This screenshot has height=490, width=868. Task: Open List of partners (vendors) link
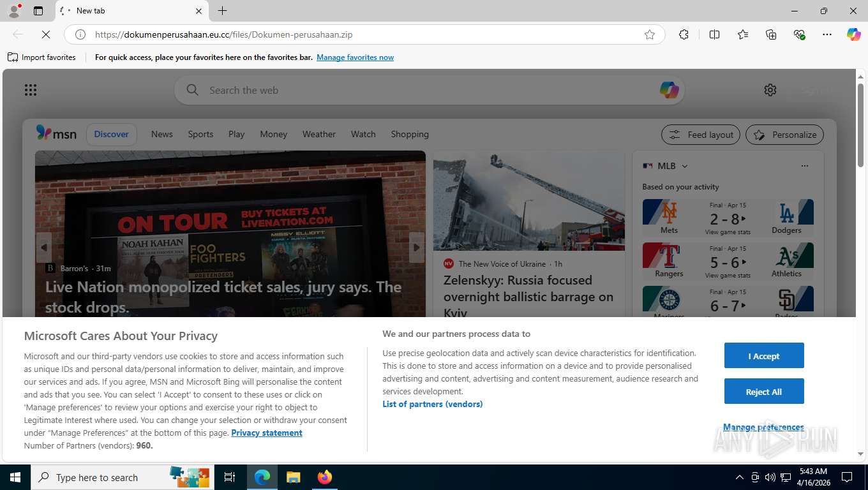(433, 404)
